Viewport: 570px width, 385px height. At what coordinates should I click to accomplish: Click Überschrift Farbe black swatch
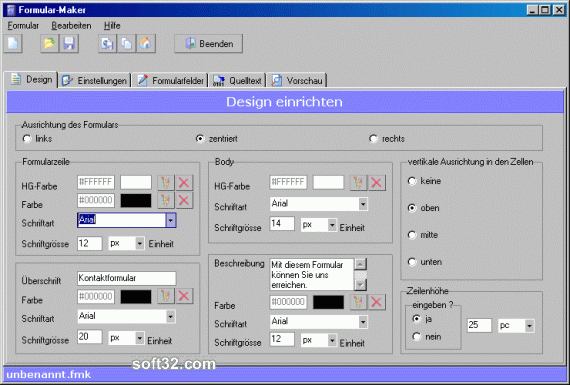[x=136, y=297]
